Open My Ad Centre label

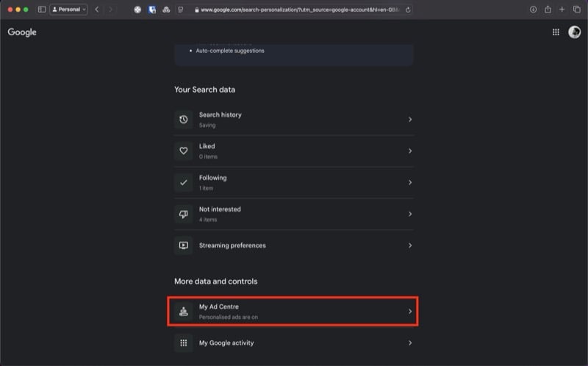click(x=218, y=306)
